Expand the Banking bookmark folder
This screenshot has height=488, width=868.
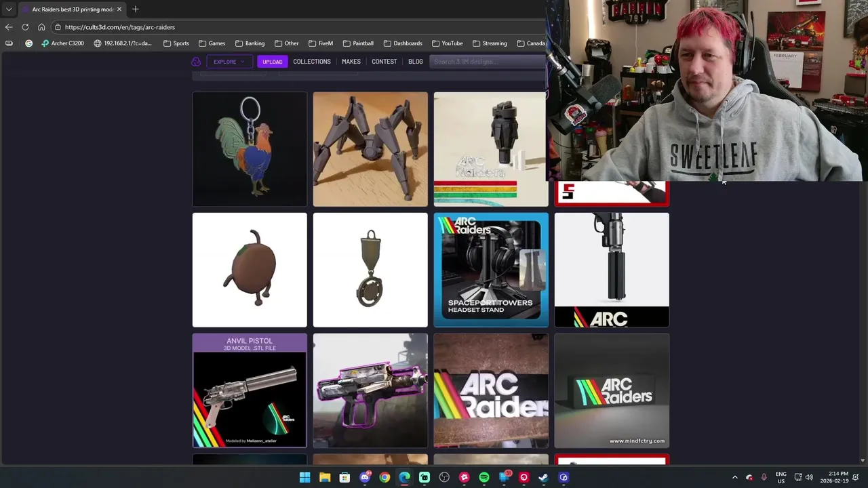pos(250,43)
